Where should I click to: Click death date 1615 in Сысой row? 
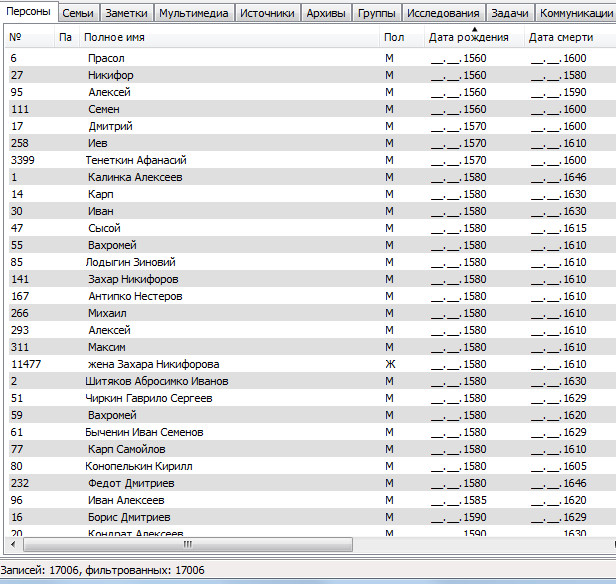tap(559, 228)
